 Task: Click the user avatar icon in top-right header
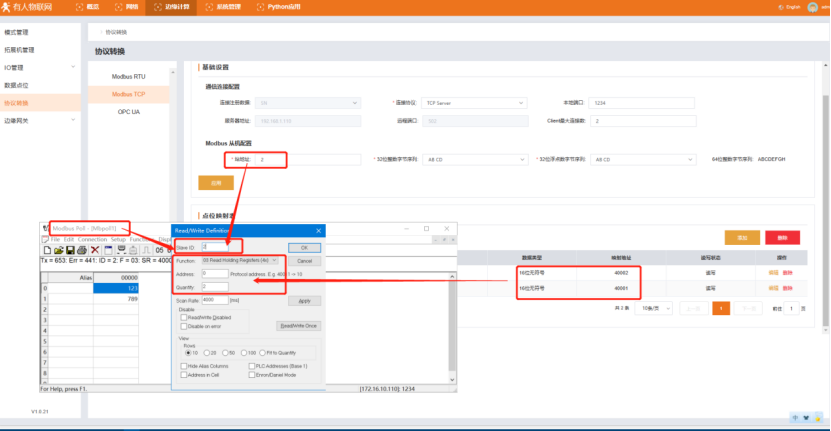[x=812, y=7]
